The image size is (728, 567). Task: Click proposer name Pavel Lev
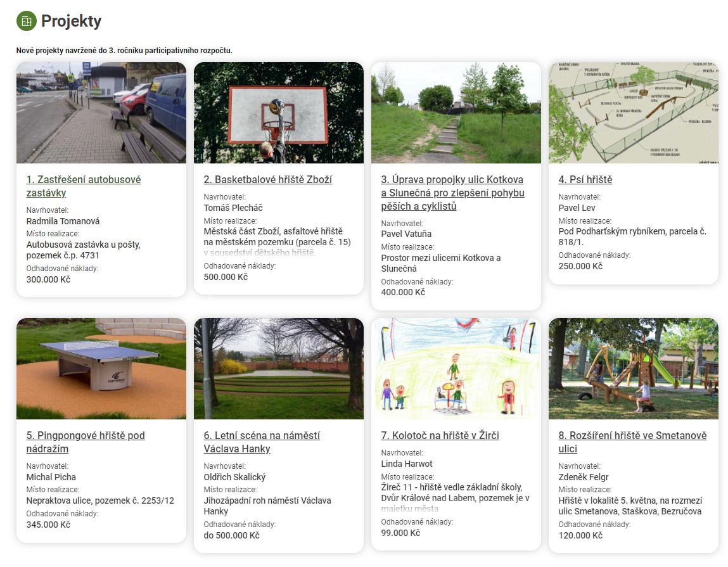click(577, 208)
